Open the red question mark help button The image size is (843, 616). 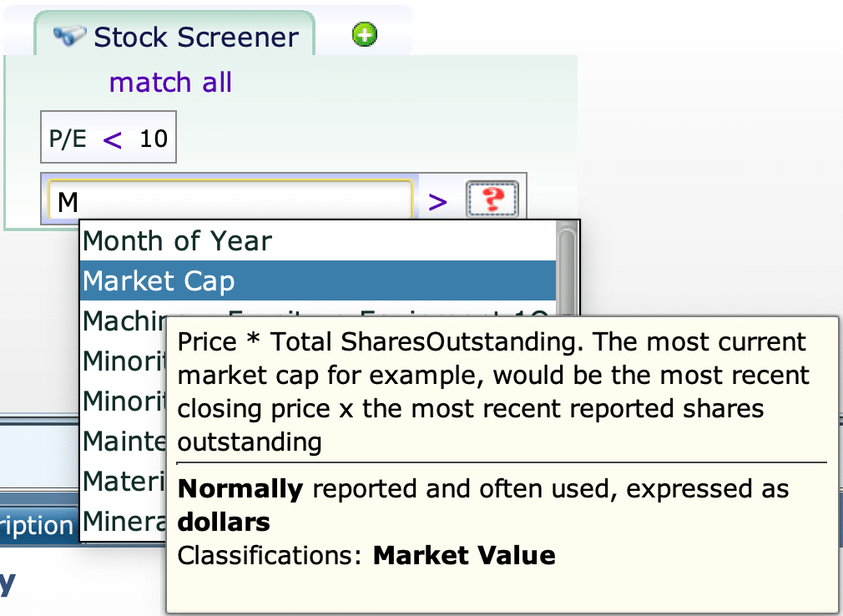[x=492, y=199]
